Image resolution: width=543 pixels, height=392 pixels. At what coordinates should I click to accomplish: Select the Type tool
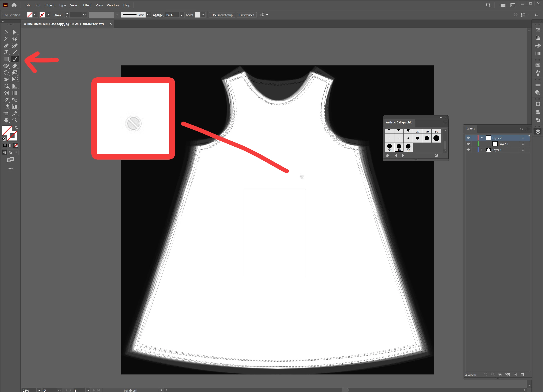(6, 52)
